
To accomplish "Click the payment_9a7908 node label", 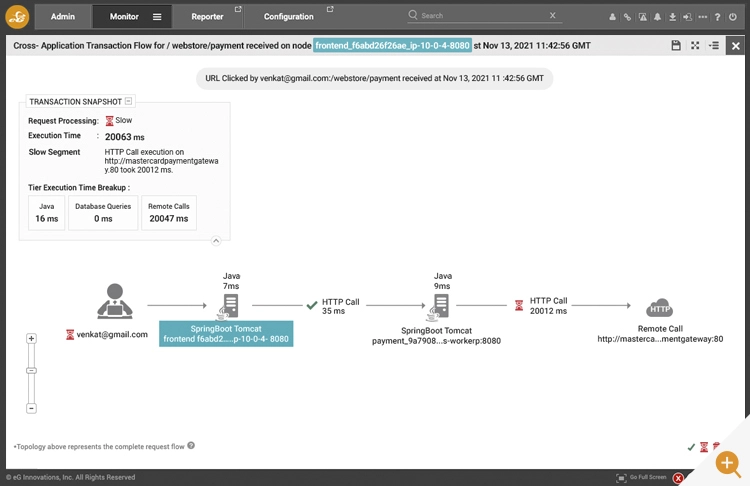I will 436,336.
